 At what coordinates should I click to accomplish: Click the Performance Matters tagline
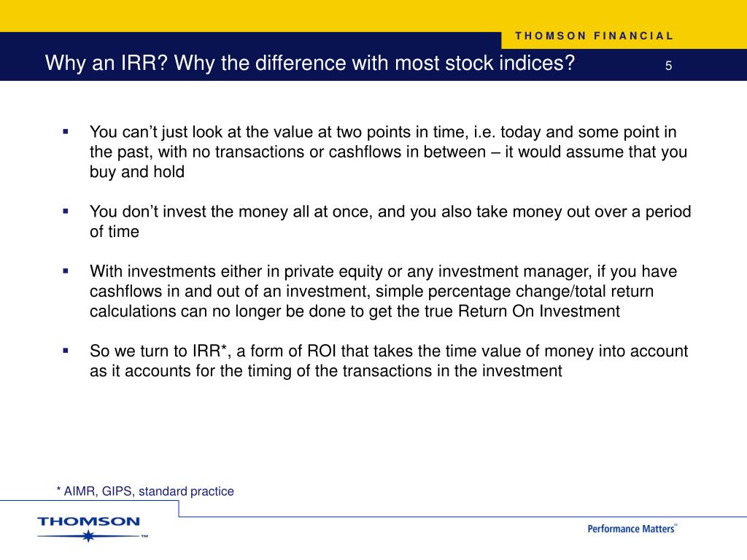click(632, 529)
